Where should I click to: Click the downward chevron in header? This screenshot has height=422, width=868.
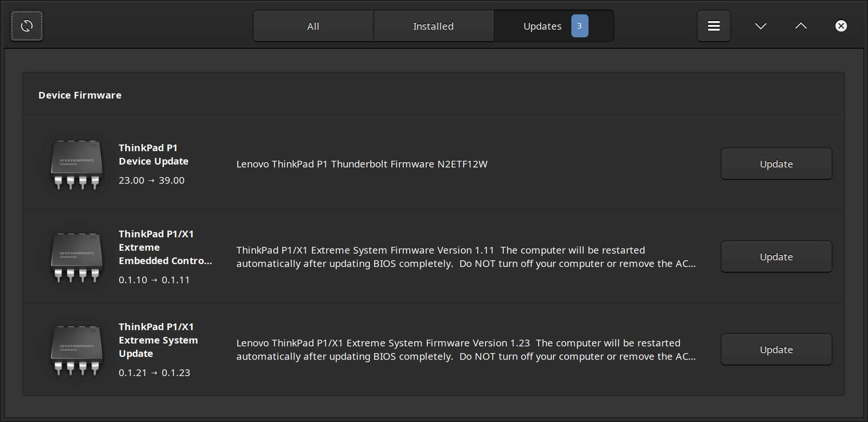point(760,26)
